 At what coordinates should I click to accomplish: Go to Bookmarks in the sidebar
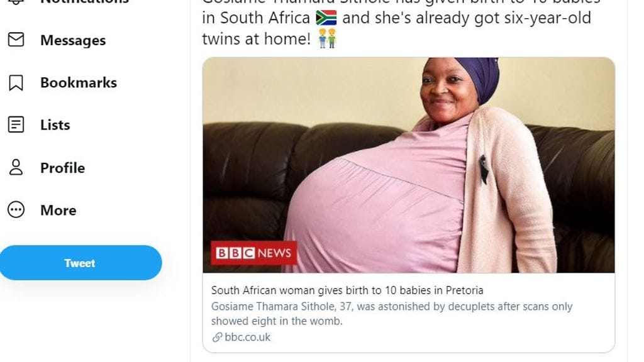point(79,82)
